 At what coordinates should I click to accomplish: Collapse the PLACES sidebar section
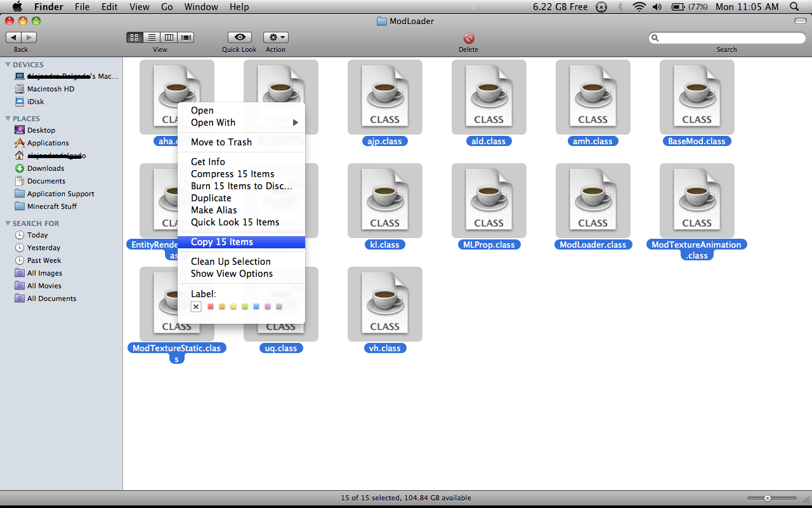pyautogui.click(x=8, y=119)
